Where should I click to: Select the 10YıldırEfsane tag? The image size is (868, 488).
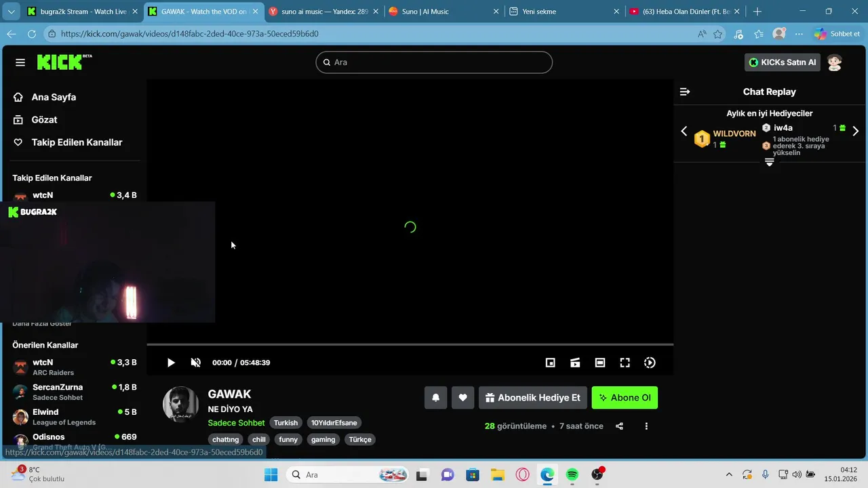click(334, 422)
